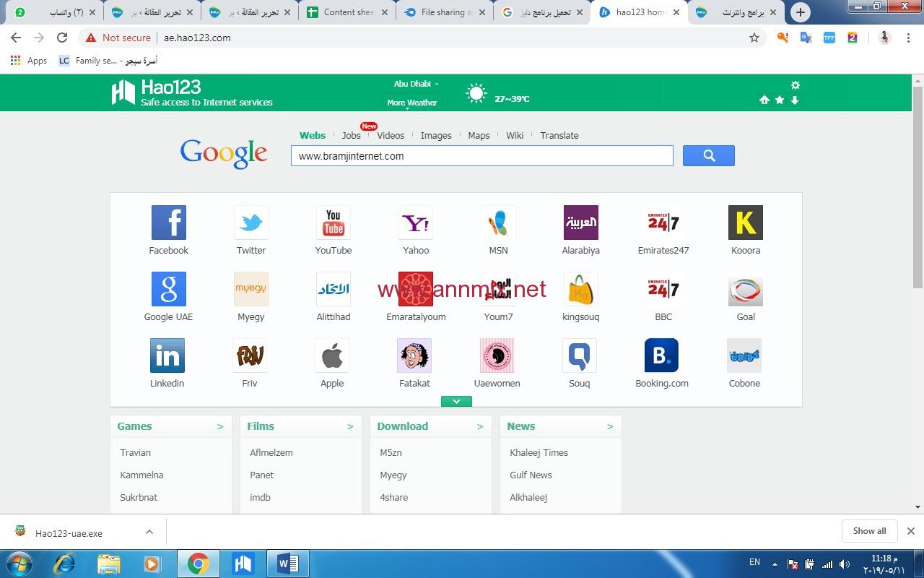
Task: Click the More Weather button
Action: pos(412,103)
